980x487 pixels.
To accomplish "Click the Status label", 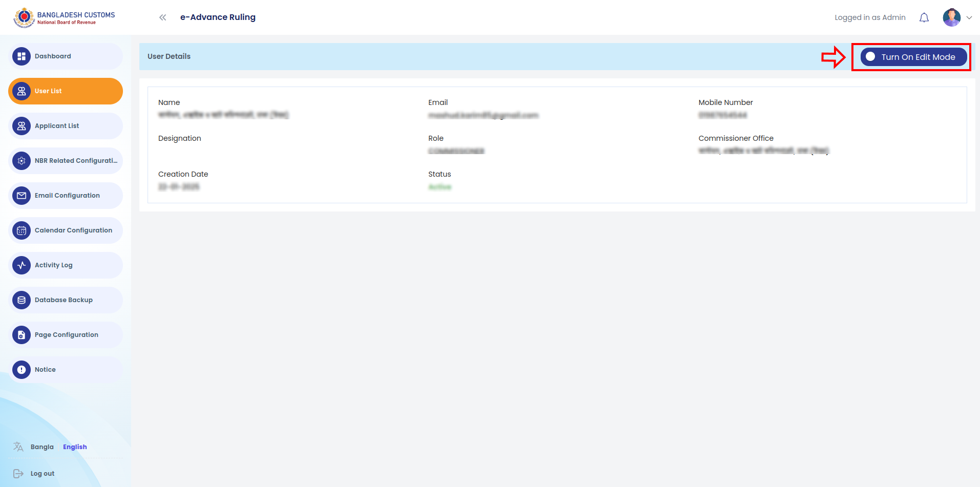I will point(440,174).
